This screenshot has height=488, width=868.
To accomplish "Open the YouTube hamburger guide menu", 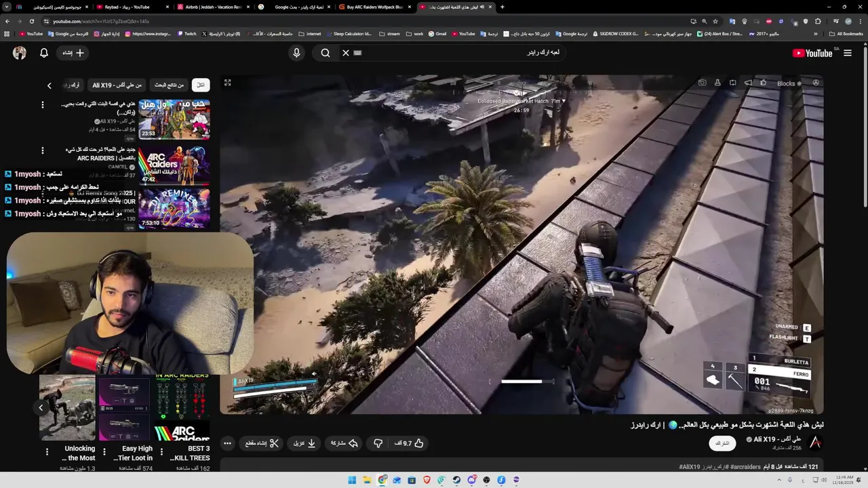I will tap(848, 53).
